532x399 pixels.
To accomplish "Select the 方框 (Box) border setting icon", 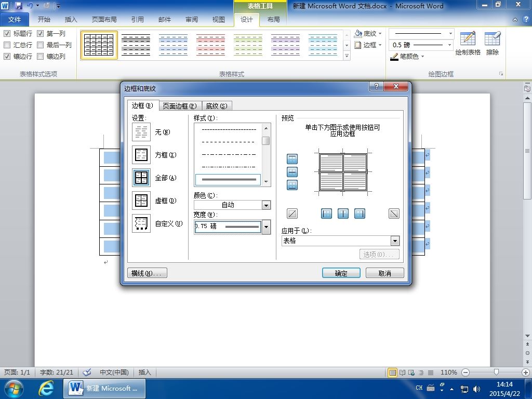I will [141, 155].
